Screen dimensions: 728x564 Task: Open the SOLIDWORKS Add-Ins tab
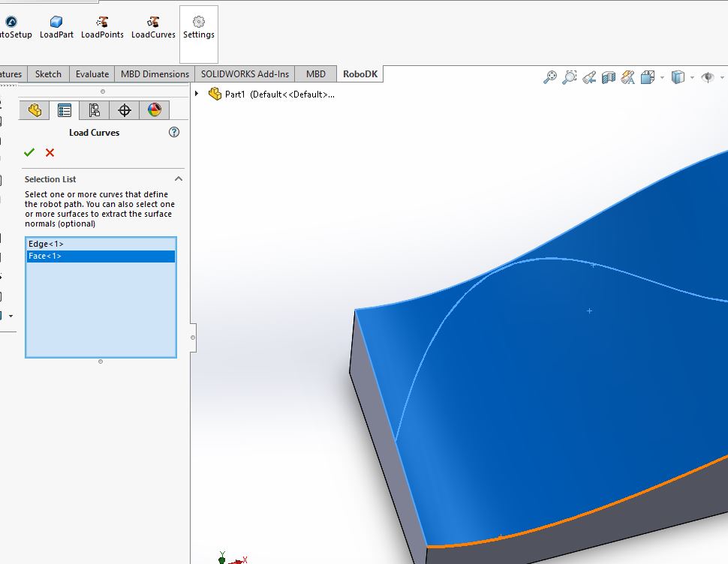tap(245, 73)
